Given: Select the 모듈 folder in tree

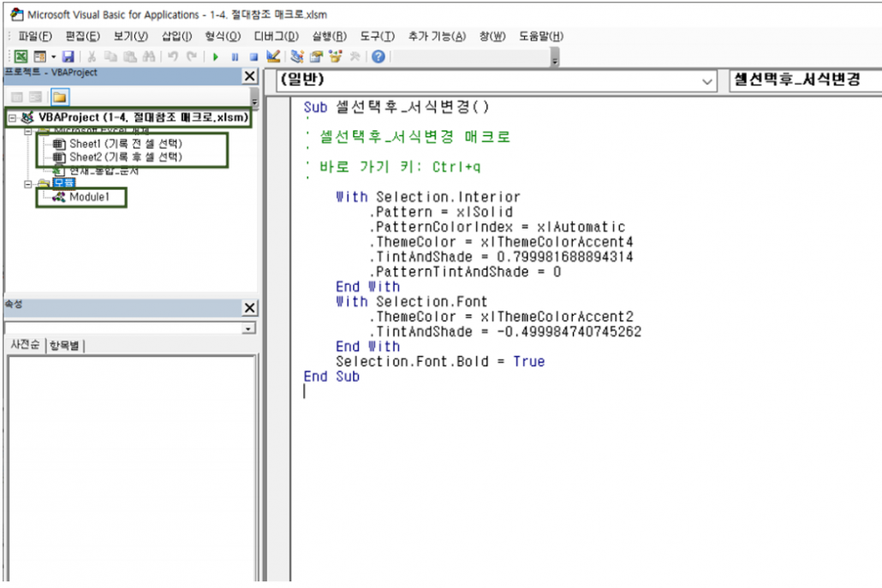Looking at the screenshot, I should tap(63, 183).
